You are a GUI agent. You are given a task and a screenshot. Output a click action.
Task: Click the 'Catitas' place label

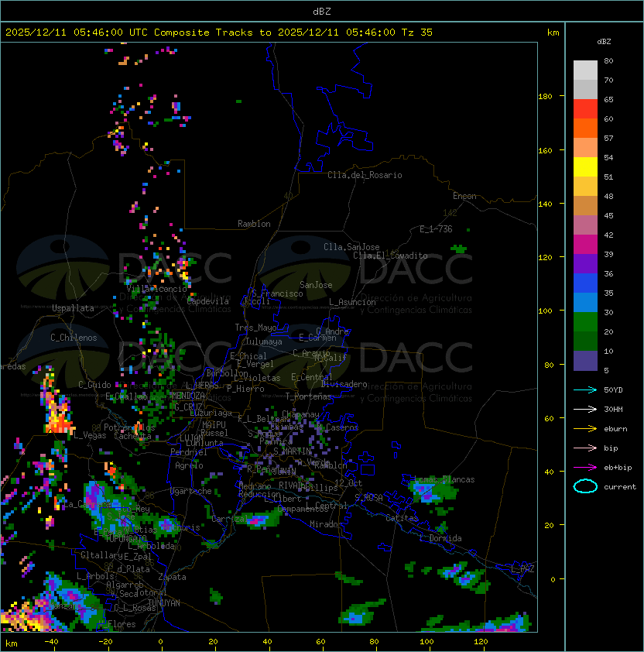tap(402, 518)
